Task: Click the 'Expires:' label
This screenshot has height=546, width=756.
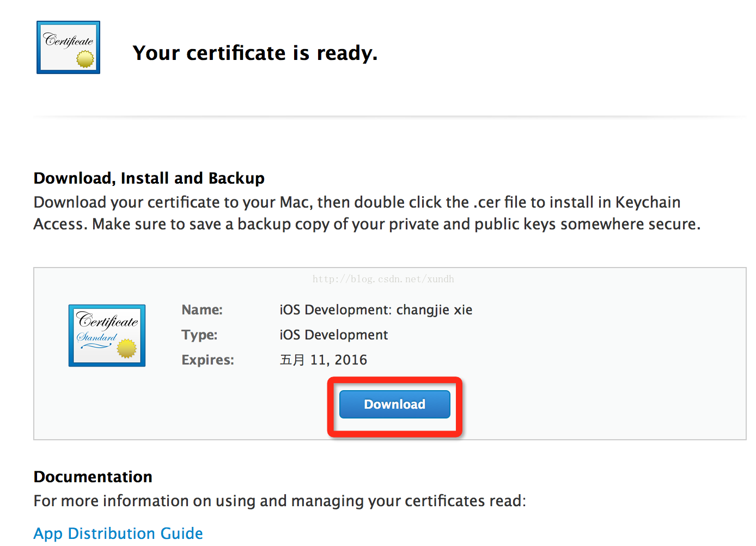Action: 208,360
